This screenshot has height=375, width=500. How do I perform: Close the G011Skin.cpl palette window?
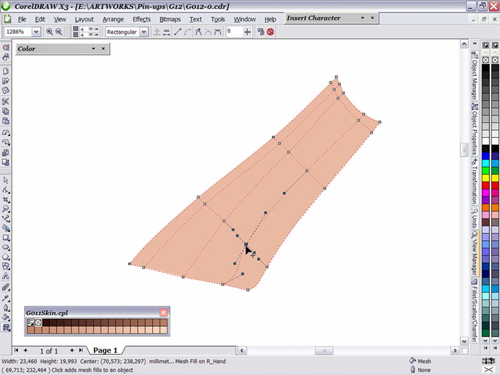[163, 312]
